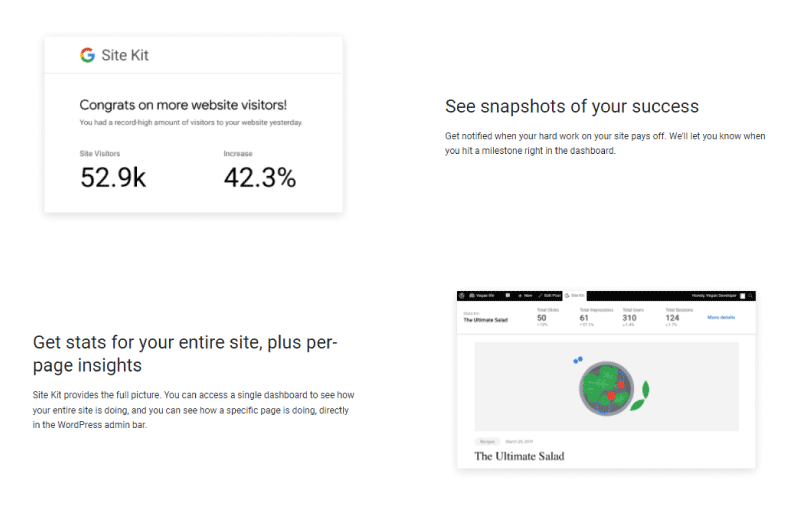Click the user avatar next to Howdy greeting

(743, 296)
